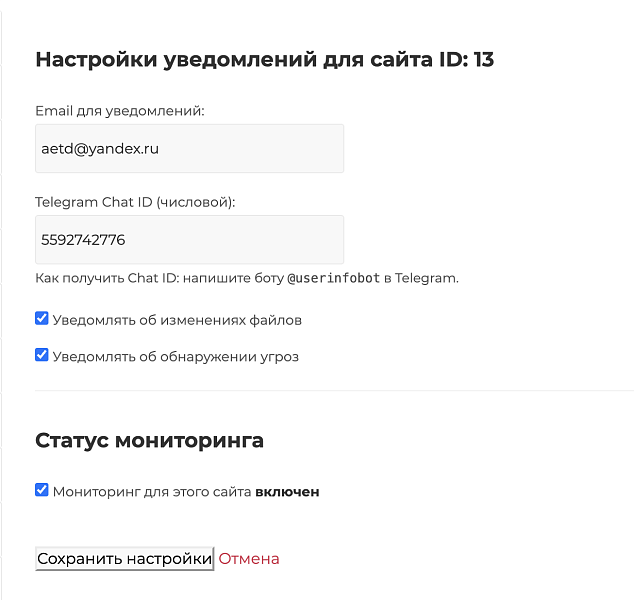This screenshot has width=634, height=600.
Task: Click the Сохранить настройки button
Action: 125,559
